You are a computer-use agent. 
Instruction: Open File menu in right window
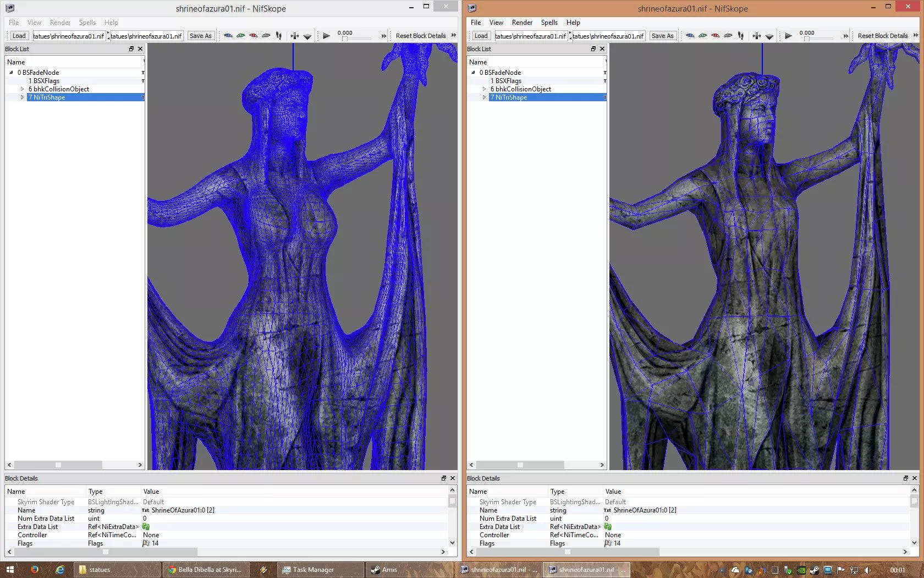(476, 23)
